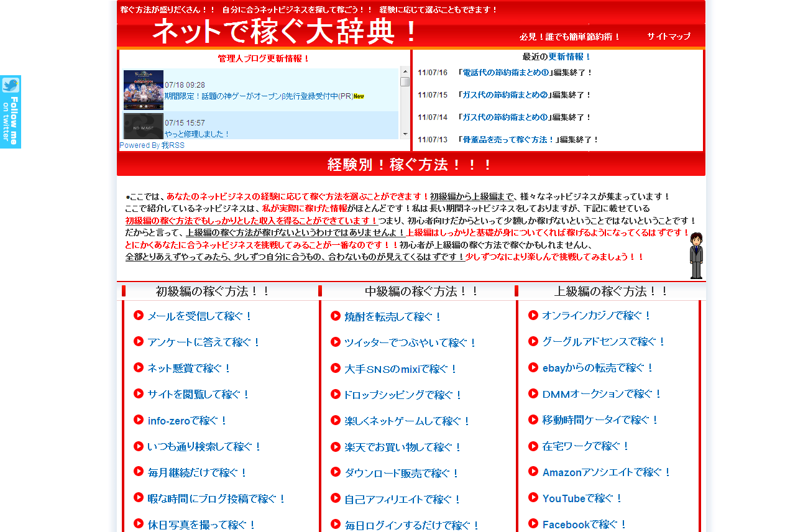
Task: Click the 経験別！稼ぐ方法！！！ banner heading
Action: point(411,165)
